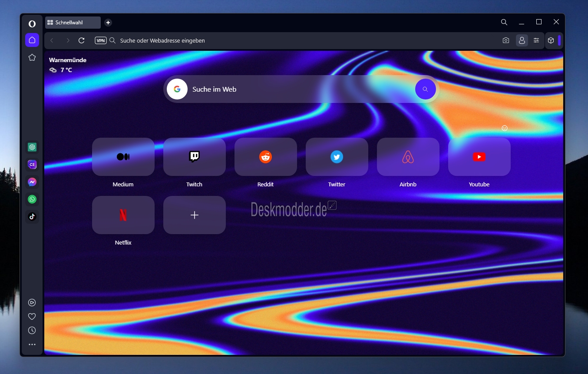This screenshot has width=588, height=374.
Task: Focus the address bar field
Action: [304, 40]
